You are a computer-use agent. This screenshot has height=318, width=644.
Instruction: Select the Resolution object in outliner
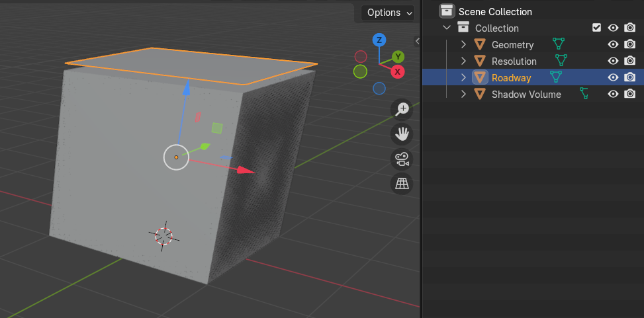(514, 61)
